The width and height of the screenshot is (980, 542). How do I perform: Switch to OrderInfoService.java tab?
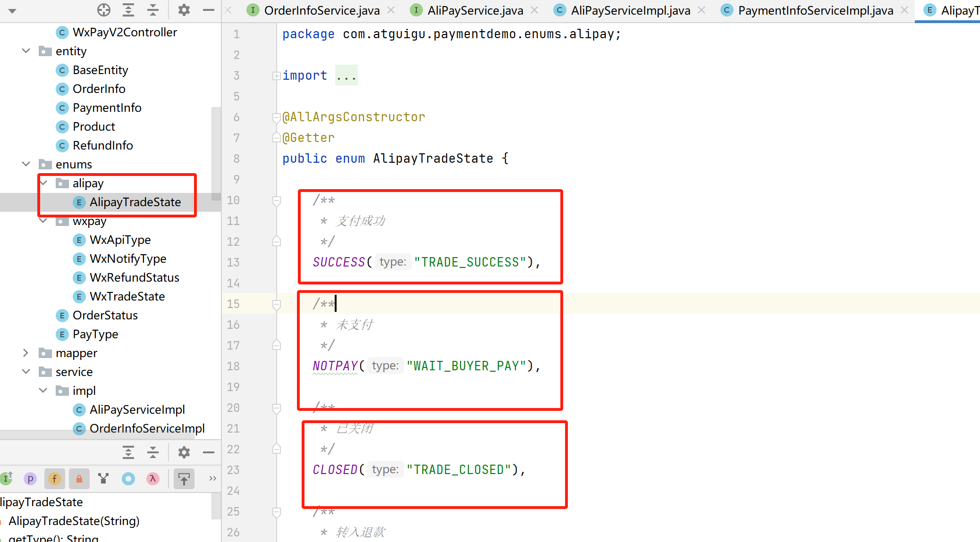[x=321, y=10]
